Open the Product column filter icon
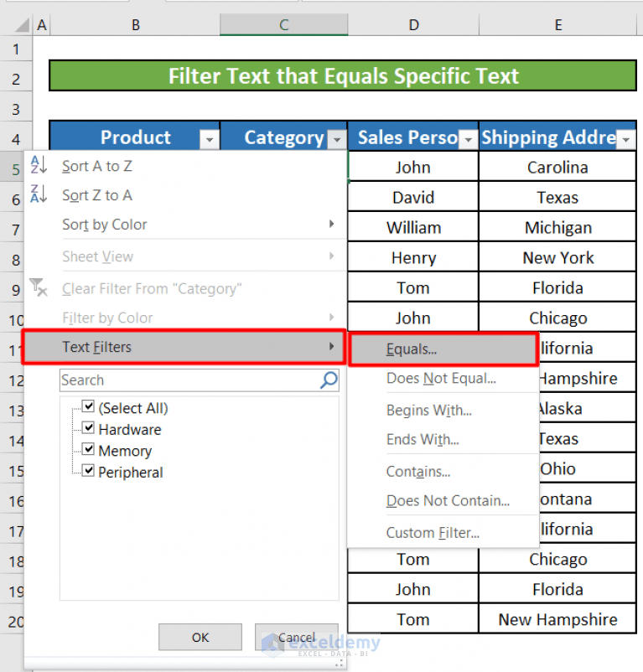 tap(209, 139)
